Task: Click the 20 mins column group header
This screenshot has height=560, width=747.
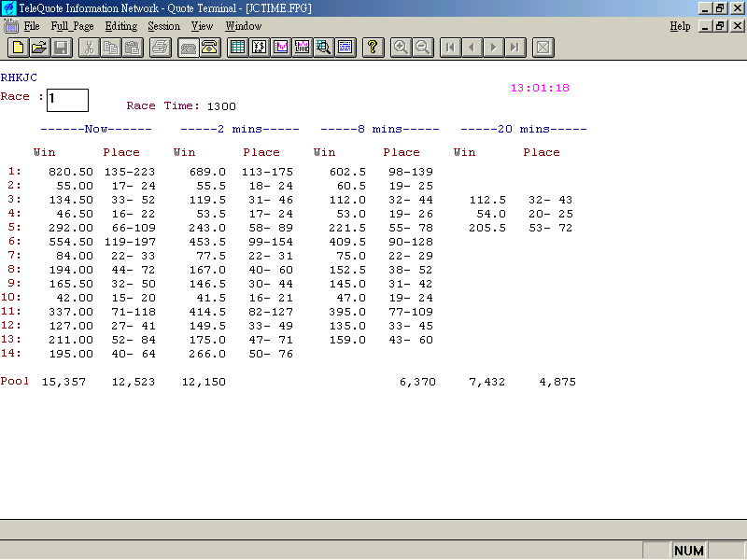Action: click(x=524, y=129)
